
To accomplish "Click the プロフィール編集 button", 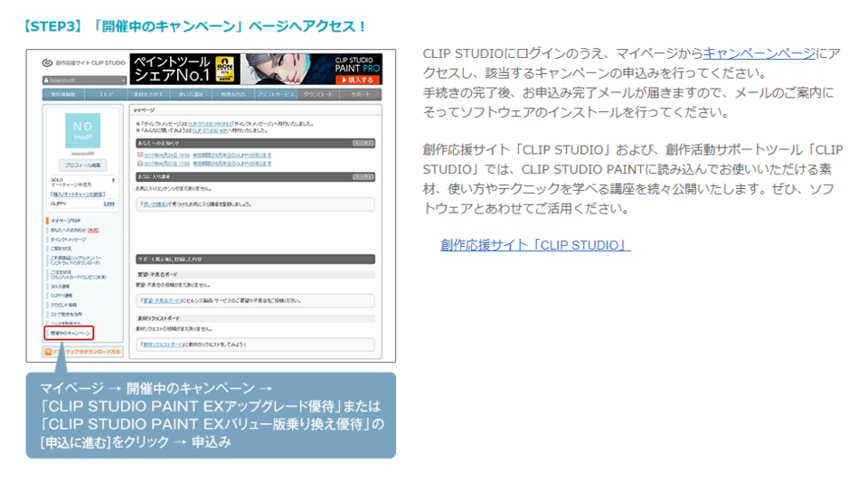I will tap(82, 165).
